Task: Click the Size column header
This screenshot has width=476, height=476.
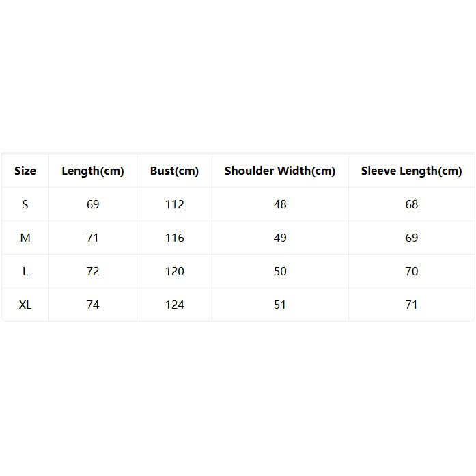Action: 25,171
